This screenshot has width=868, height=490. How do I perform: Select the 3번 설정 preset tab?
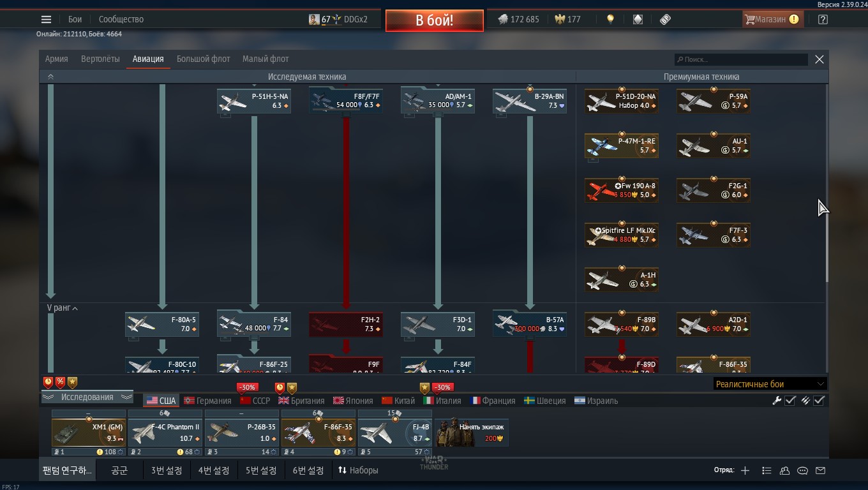pyautogui.click(x=167, y=470)
